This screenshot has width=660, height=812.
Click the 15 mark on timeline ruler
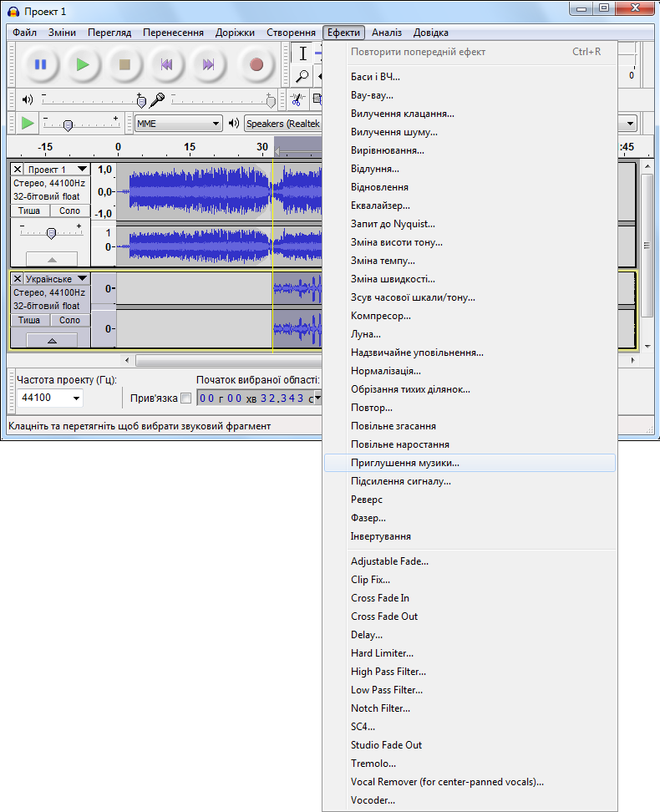(190, 146)
